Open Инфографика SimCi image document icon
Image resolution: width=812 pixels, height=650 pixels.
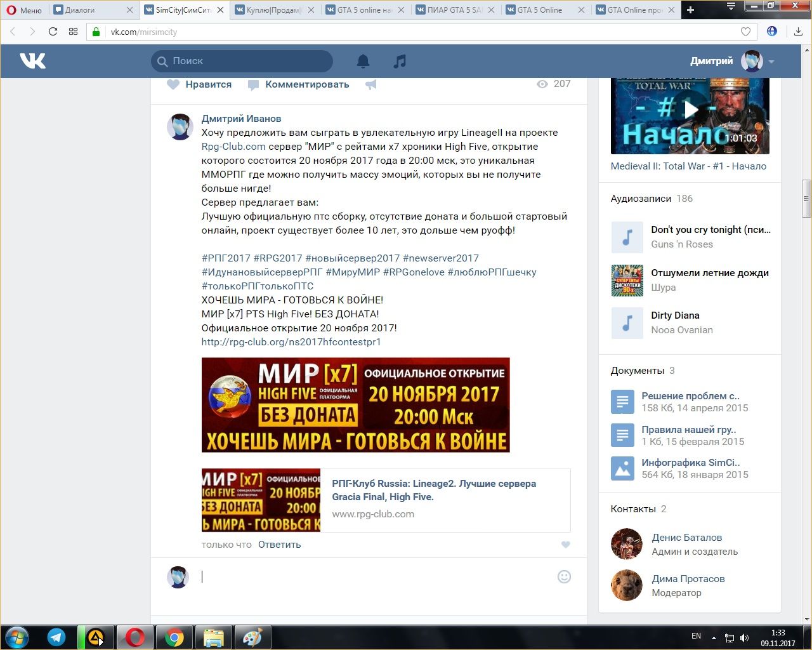(622, 468)
